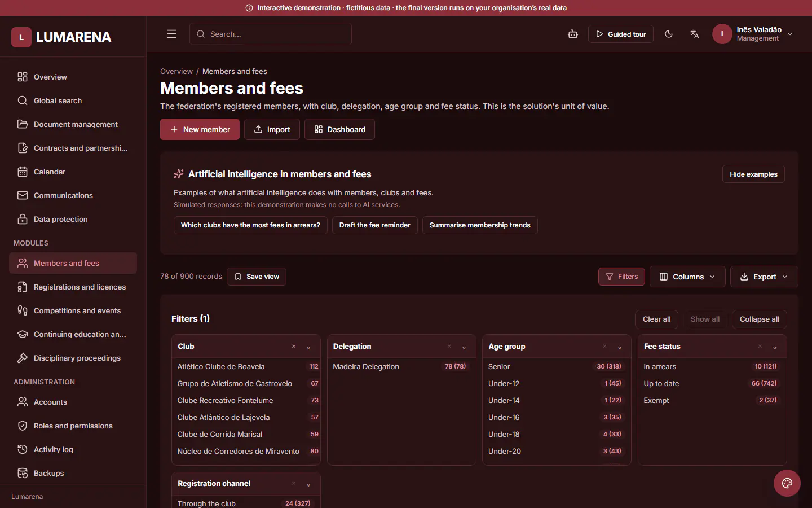
Task: Open Continuing education module
Action: click(x=73, y=334)
